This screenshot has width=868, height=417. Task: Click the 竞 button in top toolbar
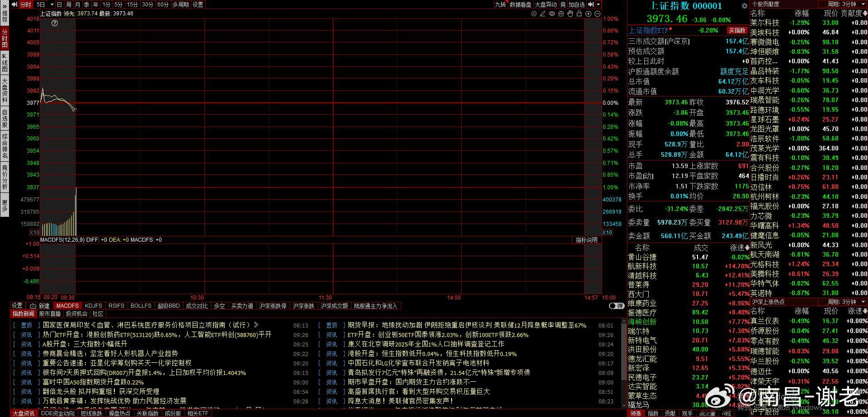[563, 5]
